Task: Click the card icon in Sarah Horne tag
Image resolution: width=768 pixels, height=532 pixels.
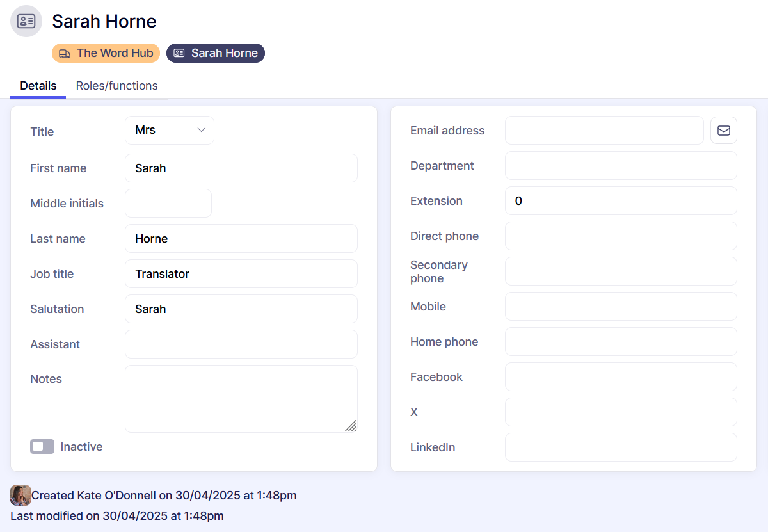Action: (x=179, y=54)
